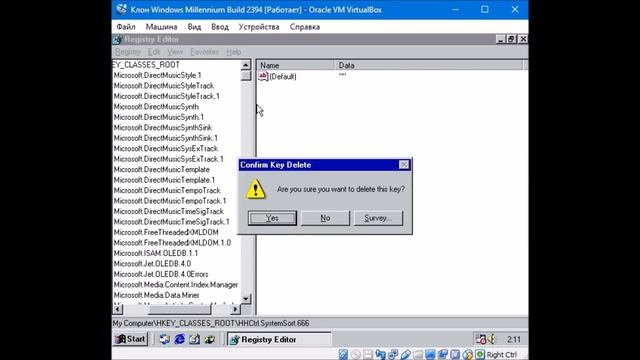Select Microsoft.DirectMusicTimeSigTrack key
640x360 pixels.
point(169,211)
